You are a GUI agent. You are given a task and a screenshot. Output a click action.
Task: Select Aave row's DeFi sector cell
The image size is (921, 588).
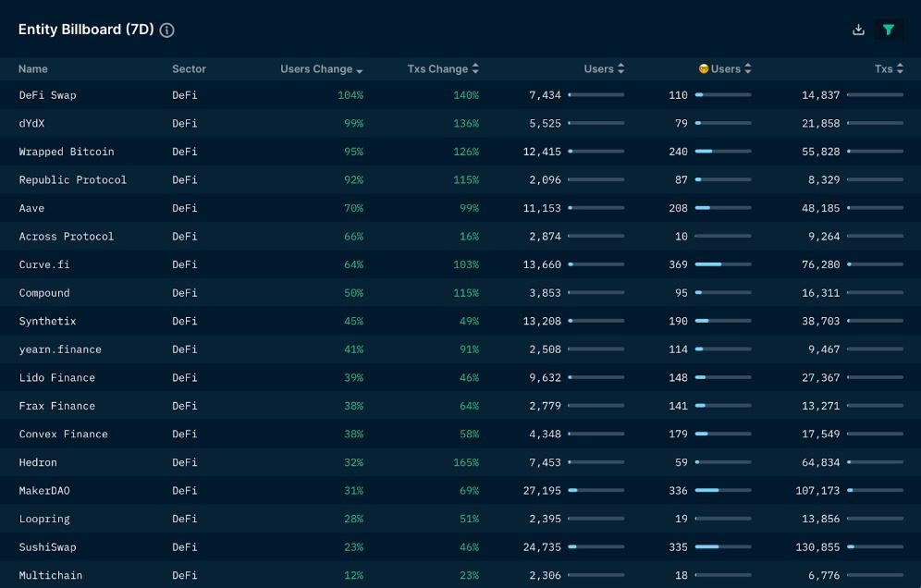[184, 208]
